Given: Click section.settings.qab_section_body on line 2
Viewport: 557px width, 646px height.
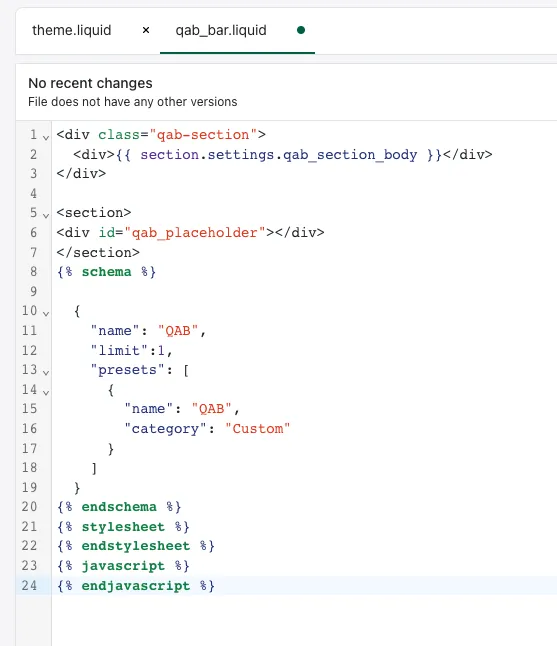Looking at the screenshot, I should pos(278,154).
